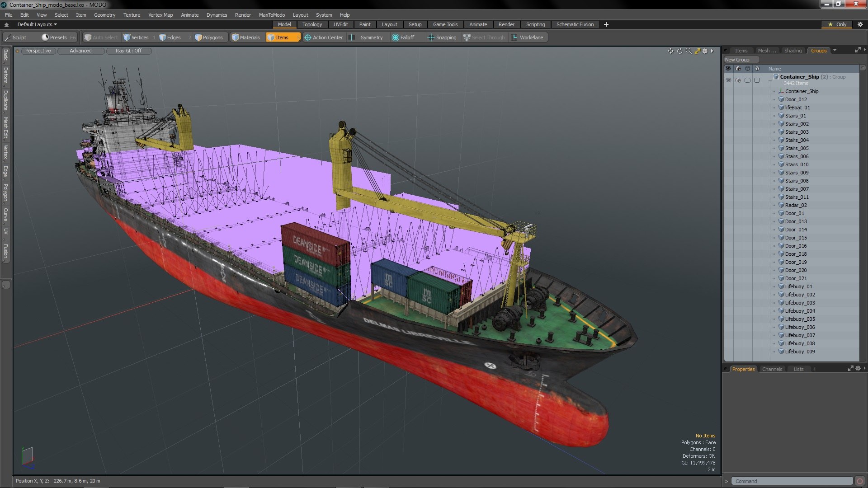This screenshot has width=868, height=488.
Task: Switch to Polygons selection mode
Action: [209, 38]
